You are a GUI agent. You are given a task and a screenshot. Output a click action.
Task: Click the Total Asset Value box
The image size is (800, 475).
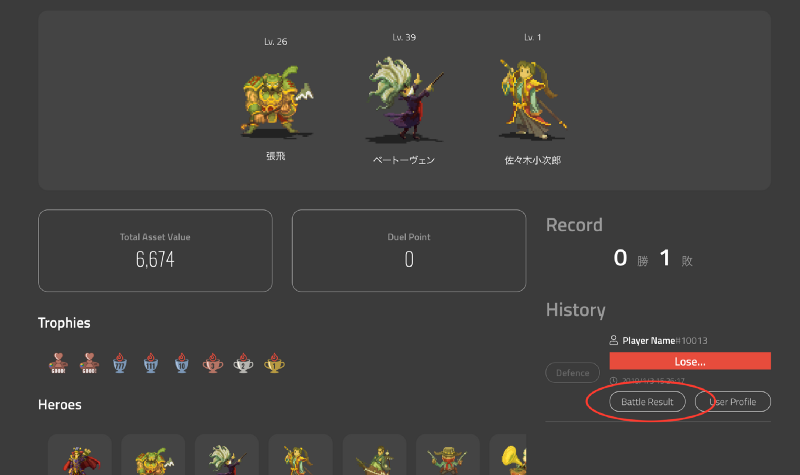155,251
